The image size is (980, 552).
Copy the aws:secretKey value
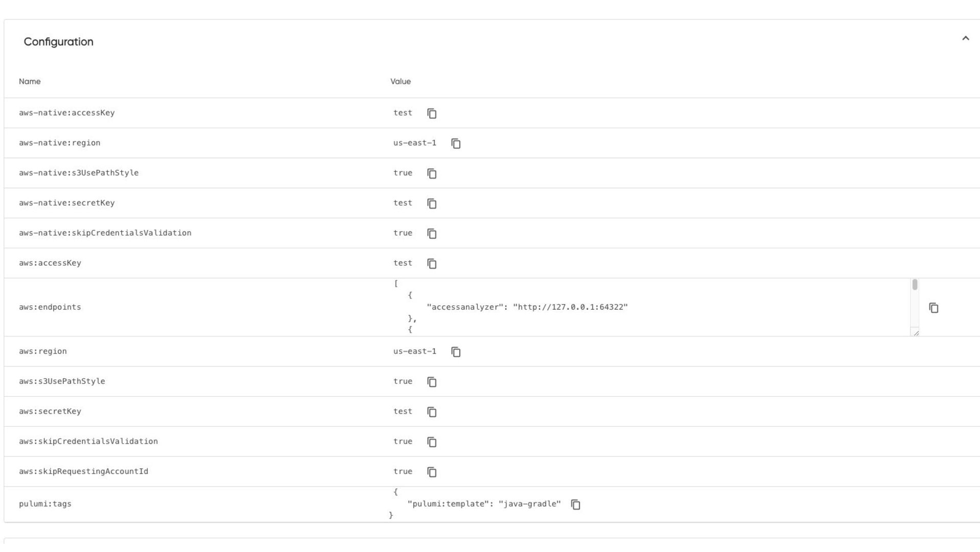click(x=432, y=412)
